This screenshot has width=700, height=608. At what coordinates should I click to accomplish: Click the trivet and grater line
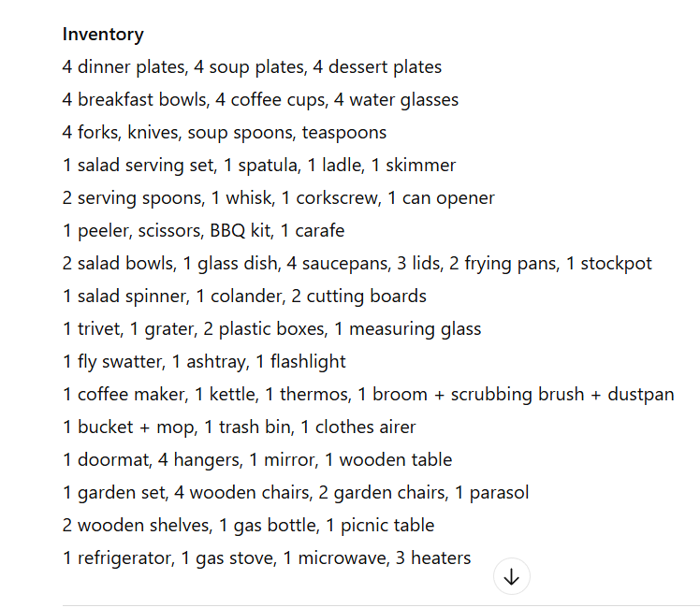271,329
